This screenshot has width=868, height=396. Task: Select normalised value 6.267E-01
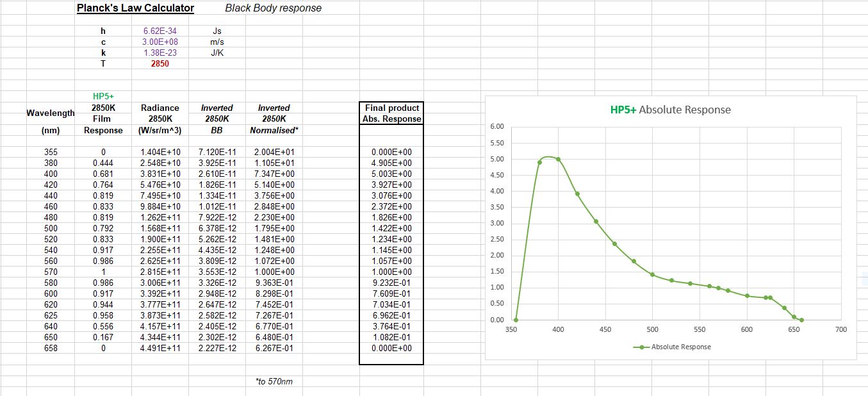[274, 348]
